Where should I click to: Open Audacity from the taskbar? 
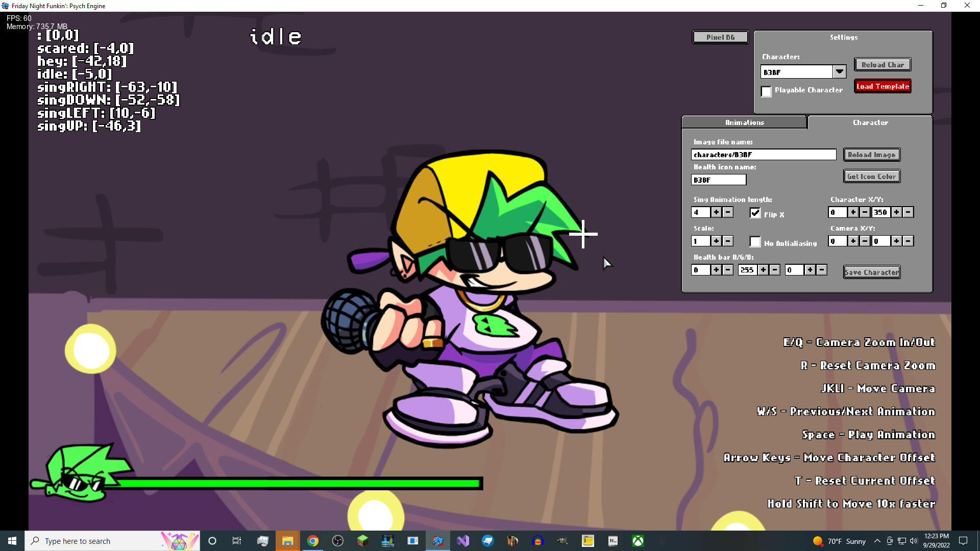point(537,541)
